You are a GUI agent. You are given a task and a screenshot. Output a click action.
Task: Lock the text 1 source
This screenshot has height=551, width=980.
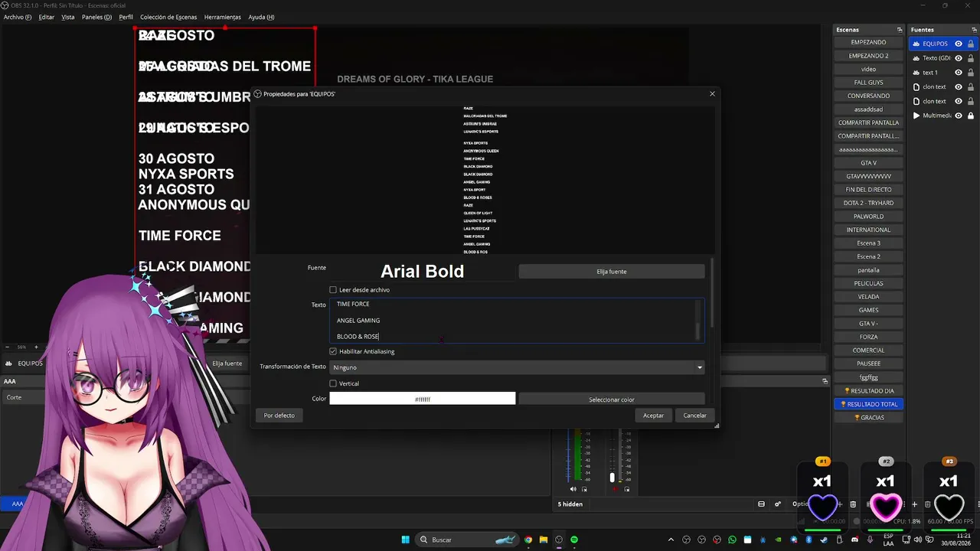(971, 73)
